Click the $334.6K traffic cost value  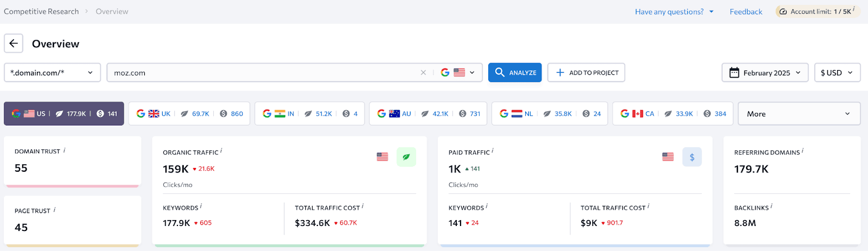point(312,223)
